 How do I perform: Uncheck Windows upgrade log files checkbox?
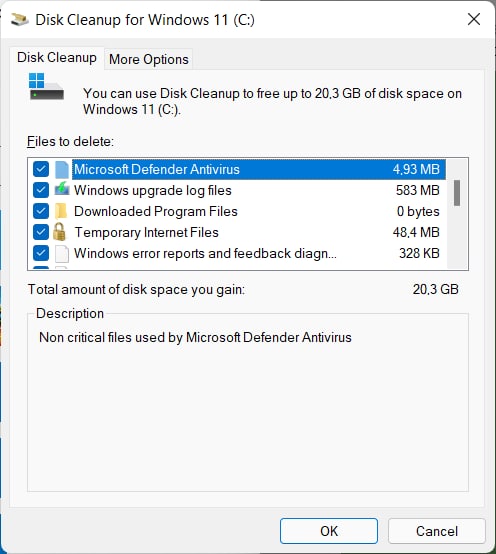tap(41, 190)
